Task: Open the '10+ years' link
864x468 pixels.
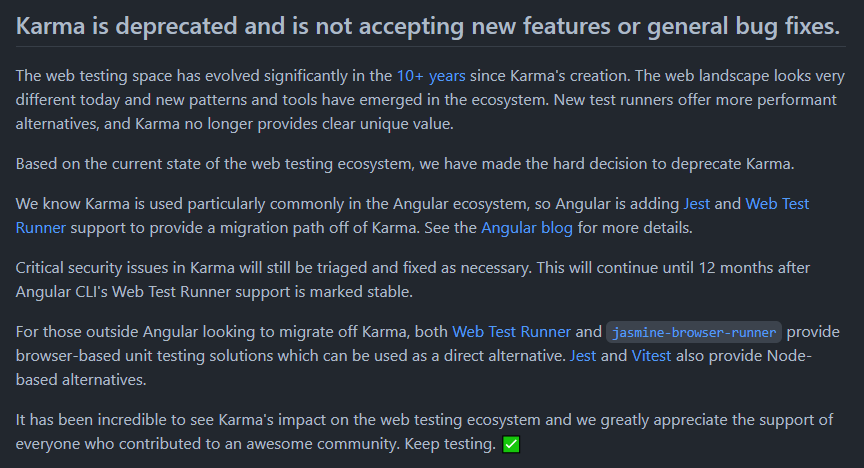Action: (430, 75)
